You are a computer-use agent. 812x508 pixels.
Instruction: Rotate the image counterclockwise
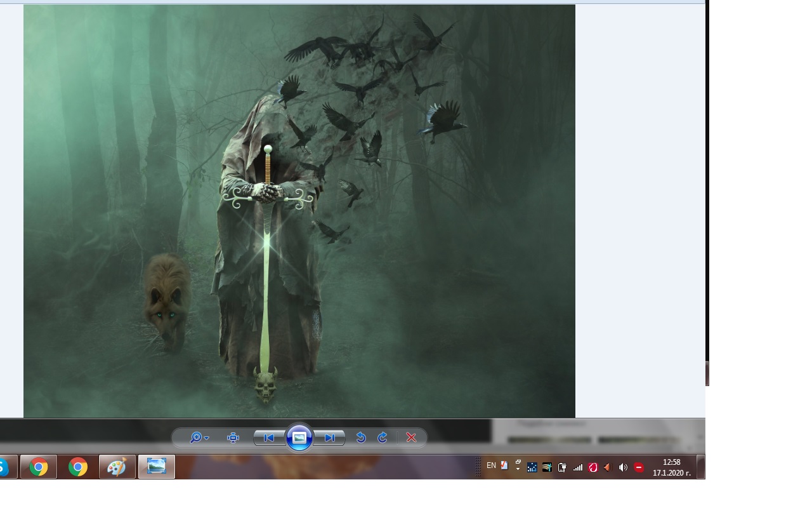coord(361,438)
